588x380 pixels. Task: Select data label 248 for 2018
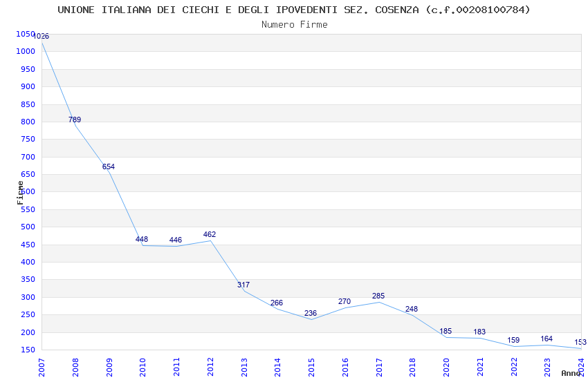click(412, 309)
